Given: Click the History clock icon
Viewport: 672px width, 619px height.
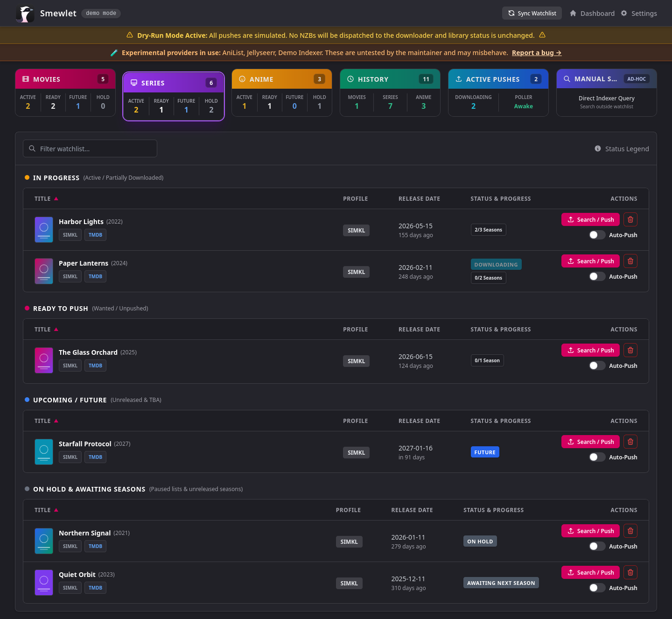Looking at the screenshot, I should point(350,79).
